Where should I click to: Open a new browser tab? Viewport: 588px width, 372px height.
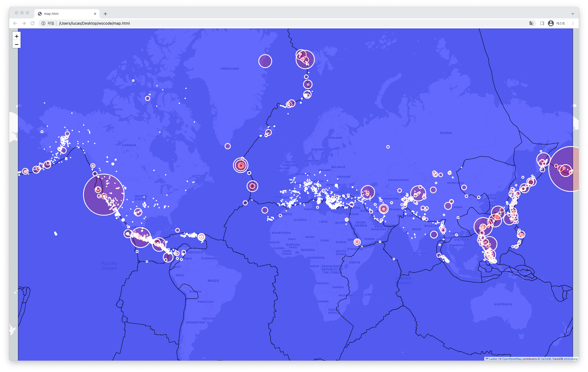click(x=105, y=14)
